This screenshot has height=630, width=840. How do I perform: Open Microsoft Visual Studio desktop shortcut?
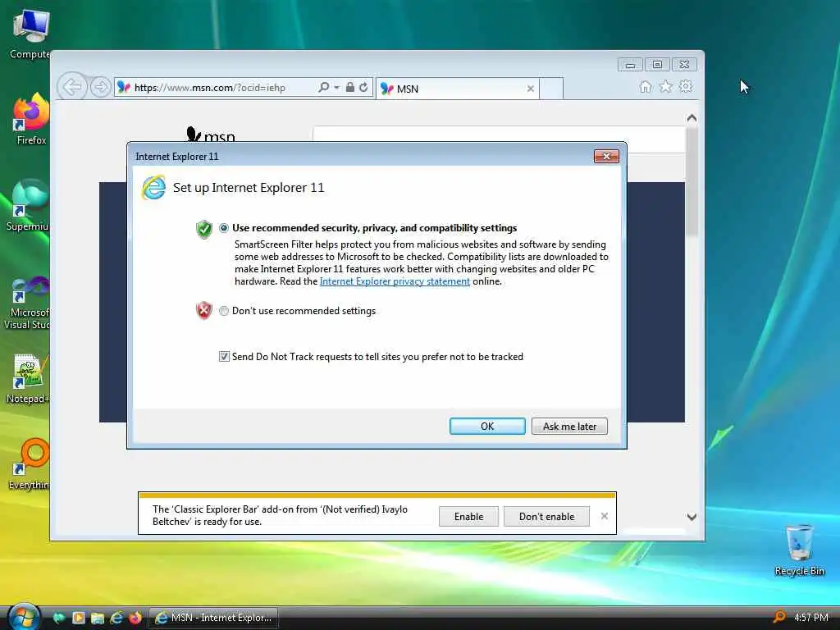point(28,304)
